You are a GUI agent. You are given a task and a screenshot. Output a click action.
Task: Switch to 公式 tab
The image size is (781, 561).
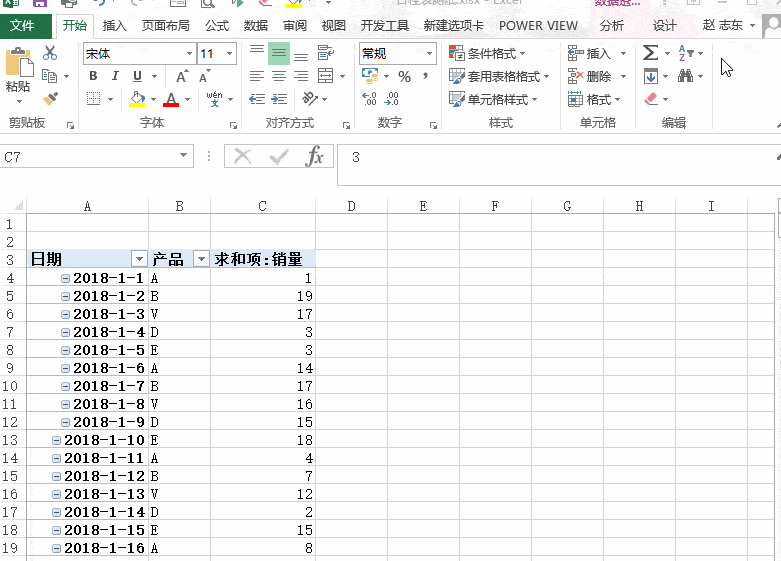click(x=217, y=25)
